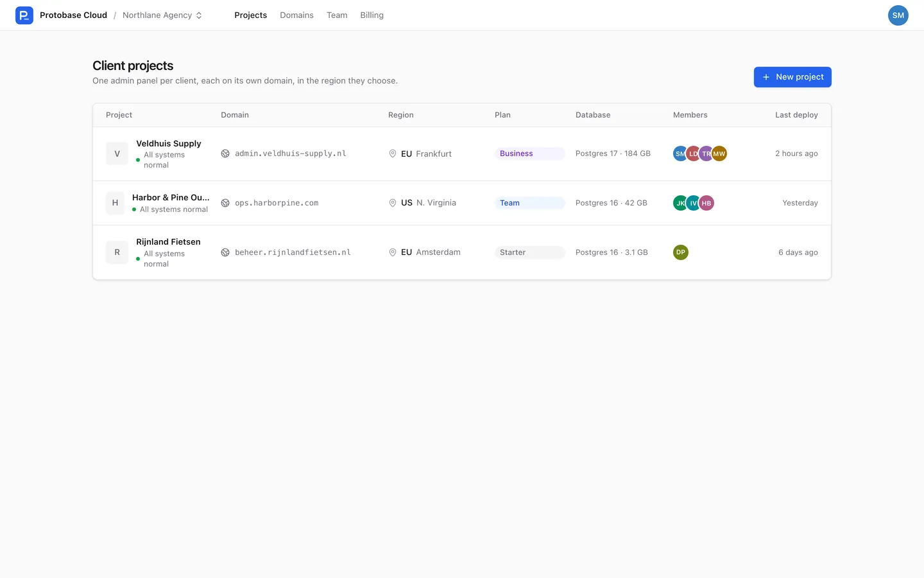Click the Business plan badge

(530, 153)
